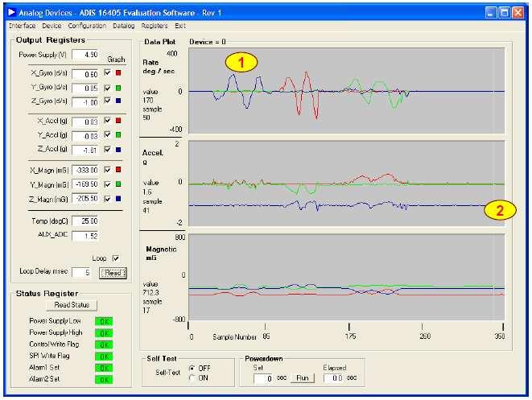Click the blue Z_Gyro color swatch

point(118,101)
